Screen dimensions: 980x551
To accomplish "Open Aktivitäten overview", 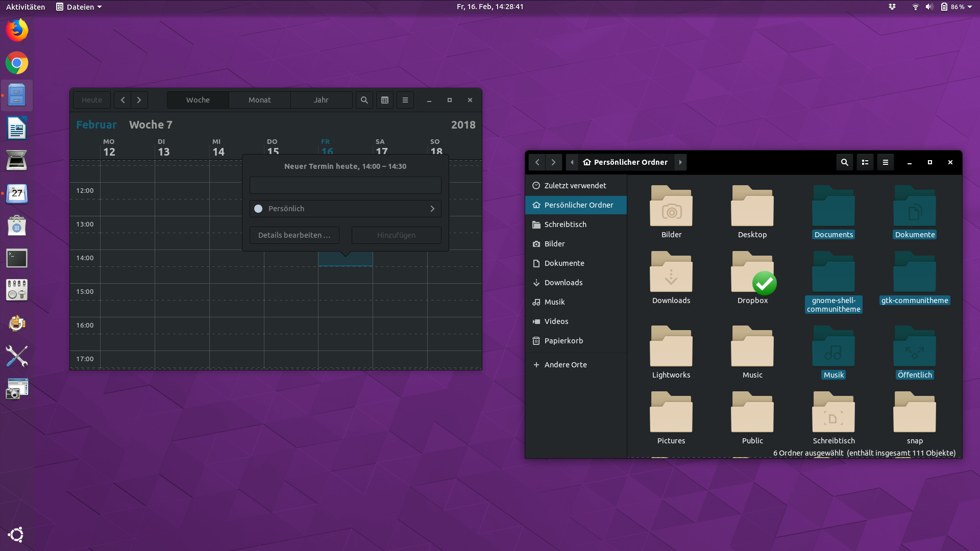I will (x=26, y=7).
